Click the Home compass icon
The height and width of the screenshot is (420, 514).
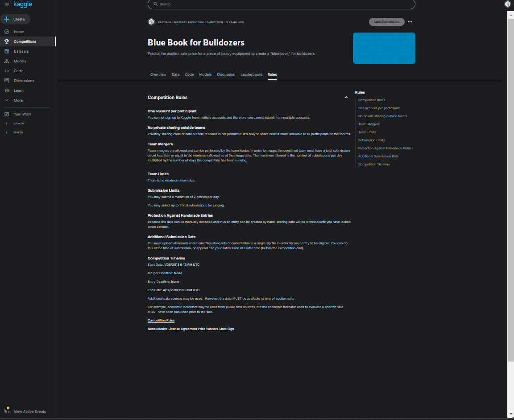pyautogui.click(x=7, y=32)
